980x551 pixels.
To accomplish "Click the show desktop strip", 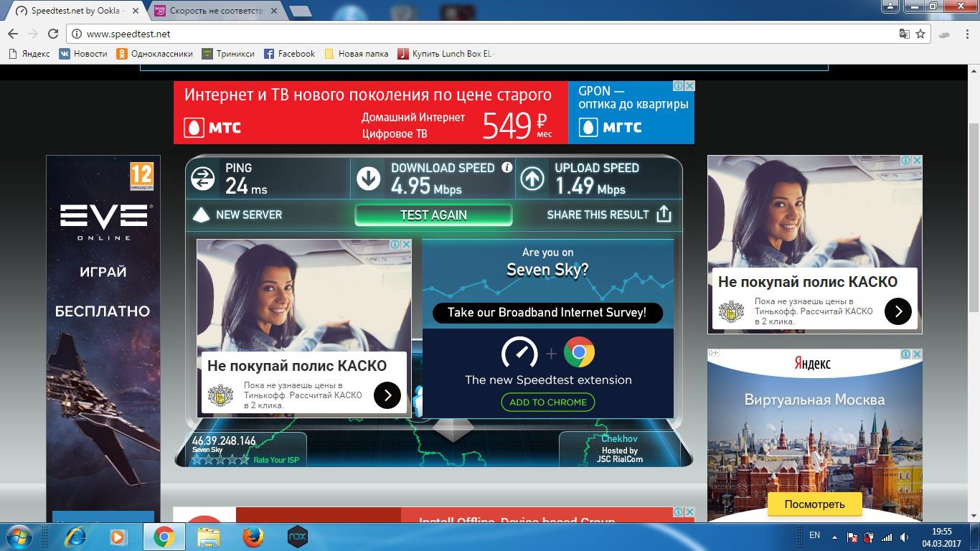I will [975, 537].
